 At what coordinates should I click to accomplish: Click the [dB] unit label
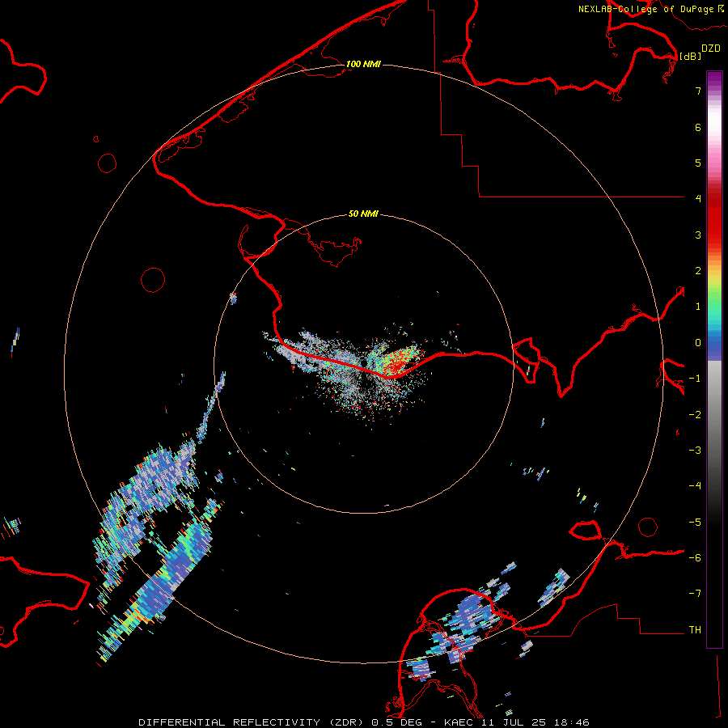690,57
